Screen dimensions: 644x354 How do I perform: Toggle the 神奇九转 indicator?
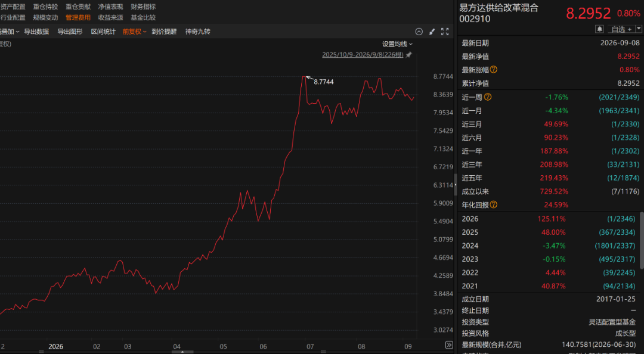click(197, 32)
